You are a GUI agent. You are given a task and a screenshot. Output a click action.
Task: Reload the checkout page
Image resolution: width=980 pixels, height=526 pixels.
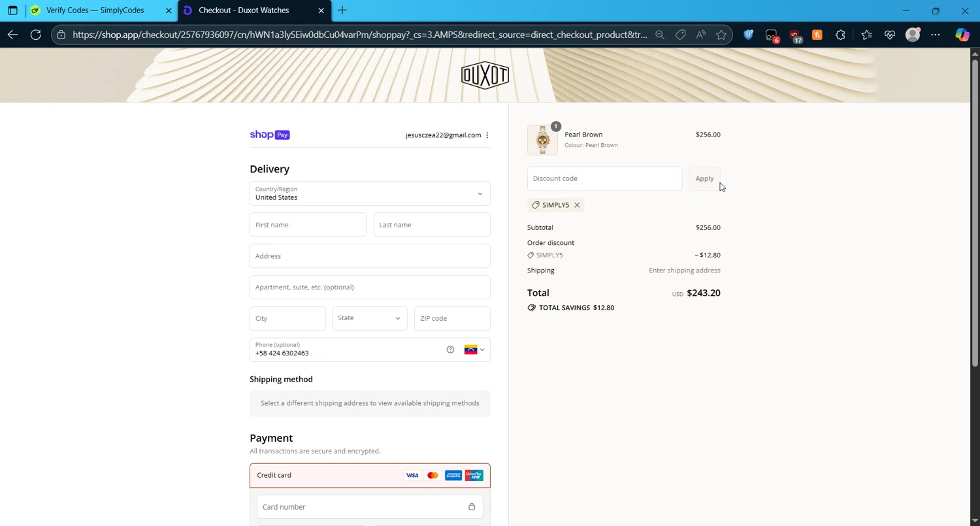coord(36,35)
